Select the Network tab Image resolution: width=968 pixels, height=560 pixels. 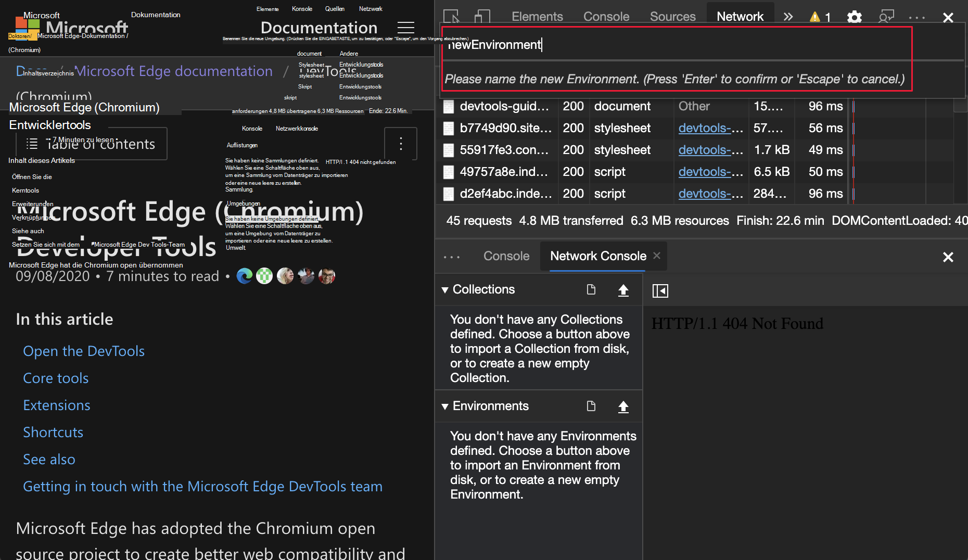click(x=740, y=17)
